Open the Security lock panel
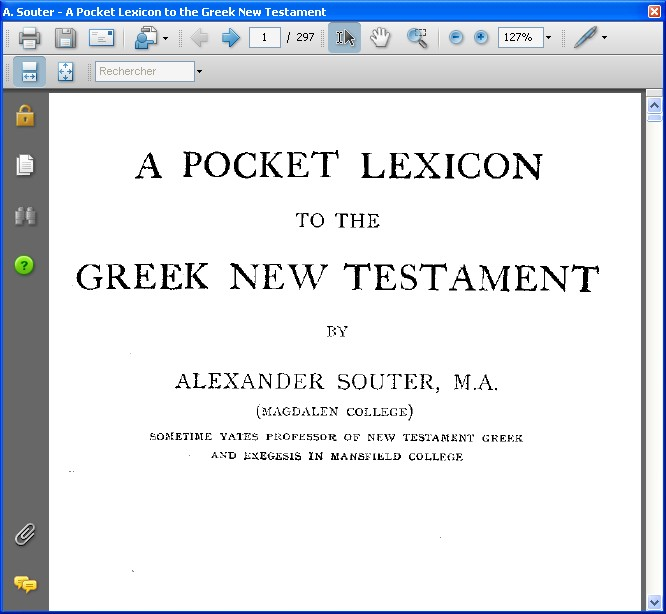 [x=25, y=115]
